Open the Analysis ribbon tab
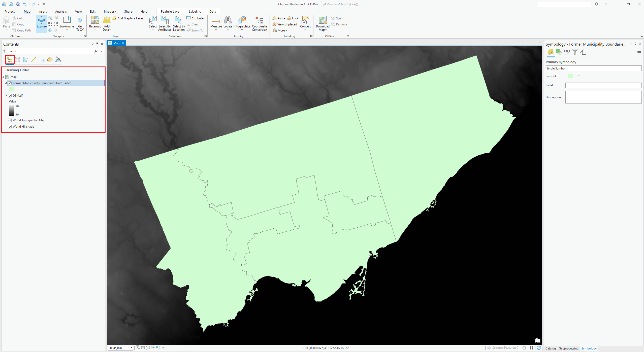The image size is (644, 352). pyautogui.click(x=61, y=11)
